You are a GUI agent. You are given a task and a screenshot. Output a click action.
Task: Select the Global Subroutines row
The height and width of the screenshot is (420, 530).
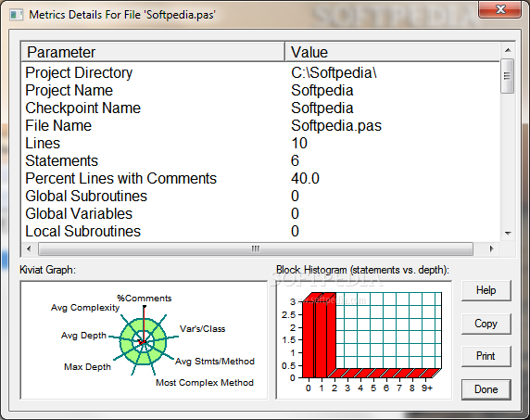260,196
